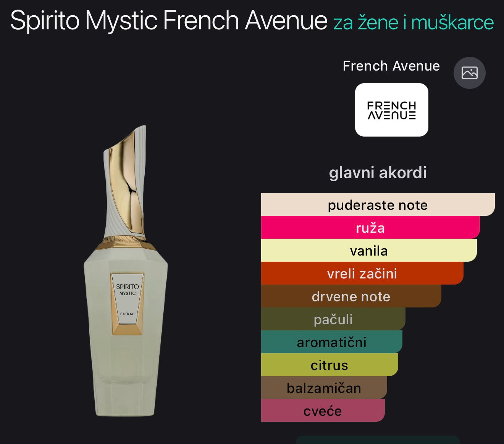This screenshot has width=504, height=444.
Task: Click the 'glavni akordi' heading
Action: (378, 172)
